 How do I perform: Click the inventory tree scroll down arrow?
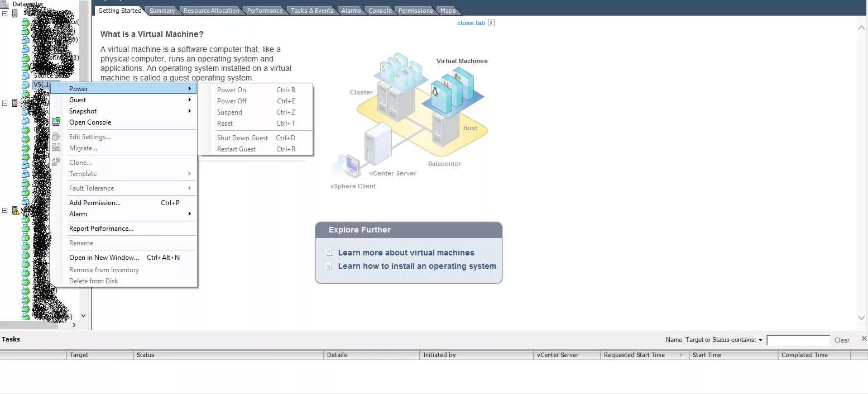pos(84,316)
